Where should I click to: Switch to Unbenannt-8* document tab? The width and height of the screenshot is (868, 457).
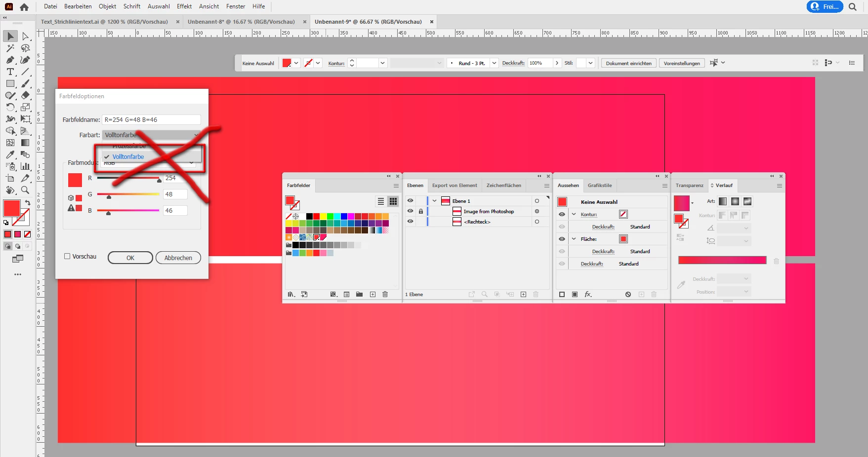pos(241,22)
